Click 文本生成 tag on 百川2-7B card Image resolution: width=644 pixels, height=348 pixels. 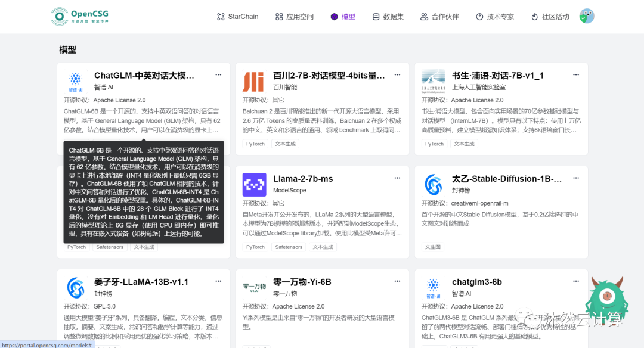click(x=286, y=144)
